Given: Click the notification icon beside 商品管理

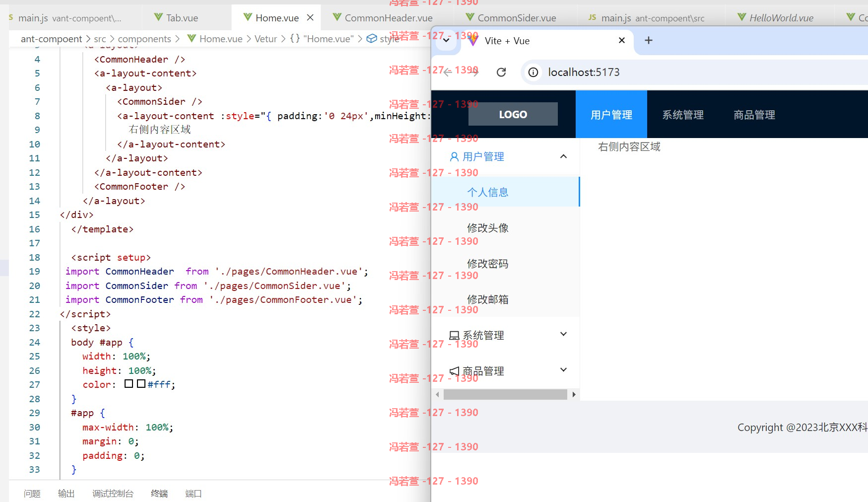Looking at the screenshot, I should click(454, 371).
